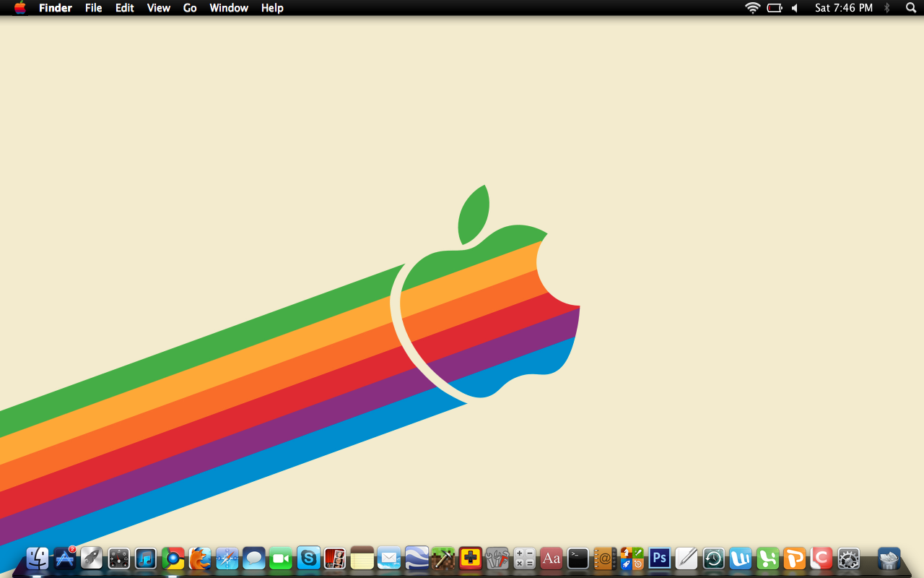The width and height of the screenshot is (924, 578).
Task: Launch FaceTime green camera icon
Action: click(x=281, y=558)
